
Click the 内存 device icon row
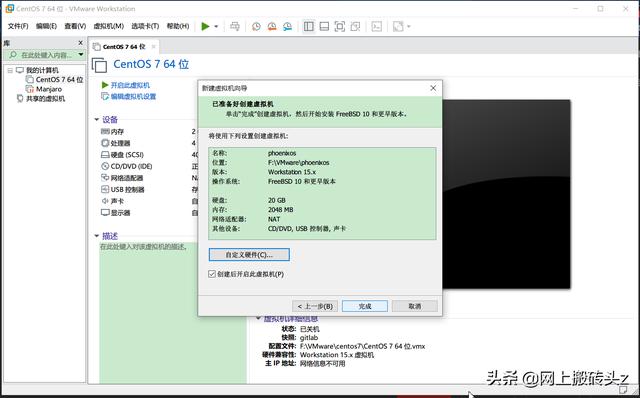112,132
